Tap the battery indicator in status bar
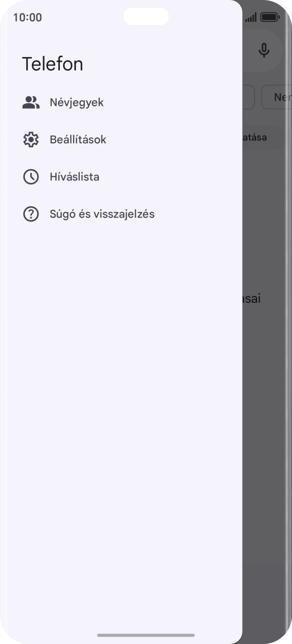Image resolution: width=292 pixels, height=644 pixels. point(269,17)
